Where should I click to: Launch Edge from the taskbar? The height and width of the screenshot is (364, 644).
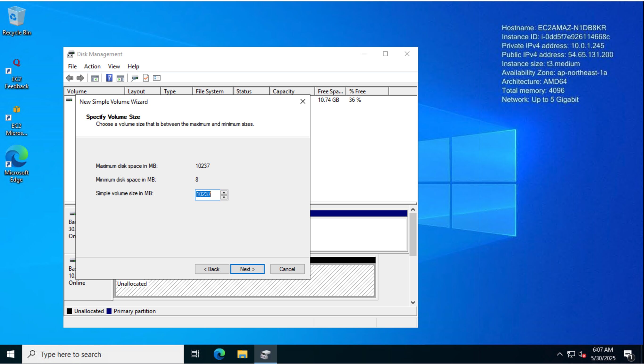point(219,354)
